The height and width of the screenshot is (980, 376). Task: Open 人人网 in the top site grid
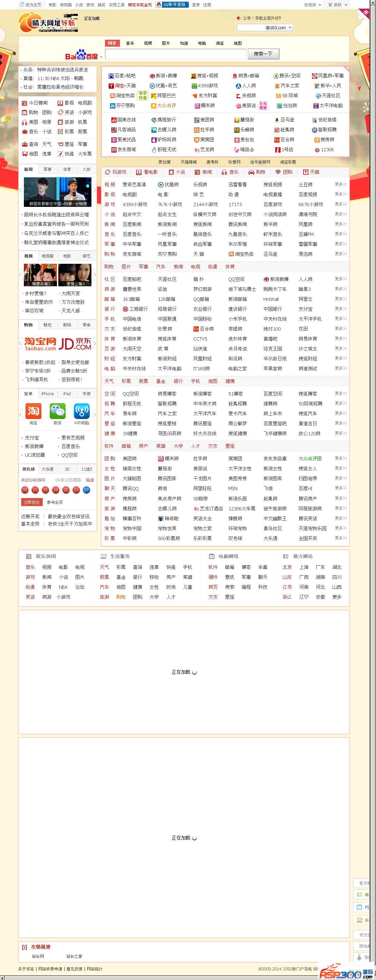(246, 86)
